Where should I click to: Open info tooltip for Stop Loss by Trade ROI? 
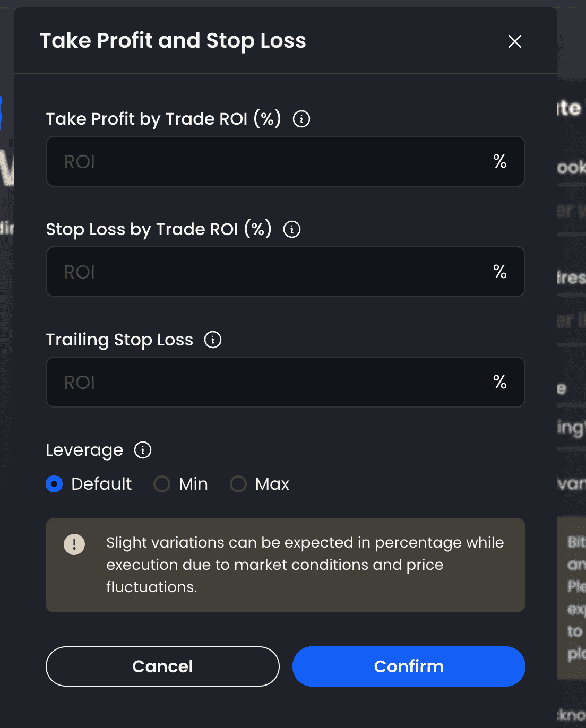coord(292,229)
